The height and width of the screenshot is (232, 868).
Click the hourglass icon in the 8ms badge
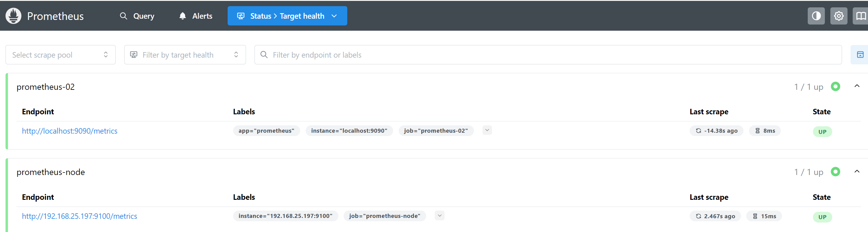tap(757, 131)
